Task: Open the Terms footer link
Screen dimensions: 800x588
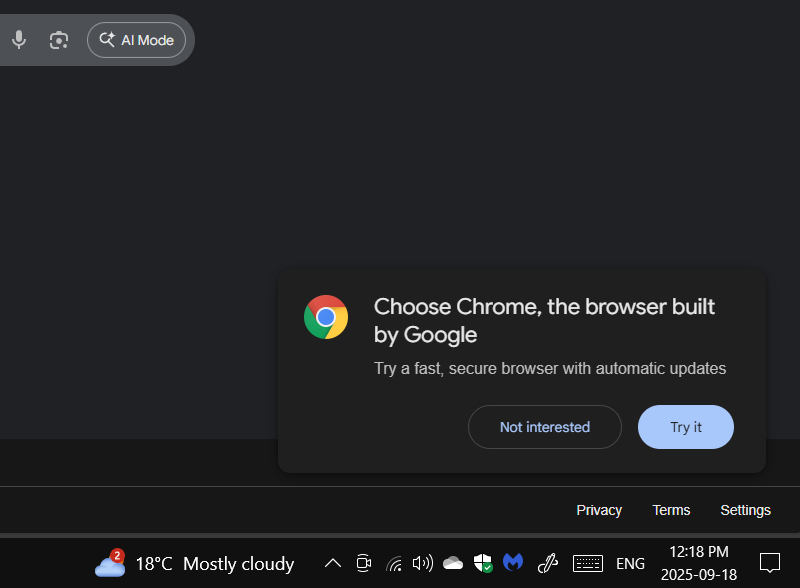Action: pos(671,510)
